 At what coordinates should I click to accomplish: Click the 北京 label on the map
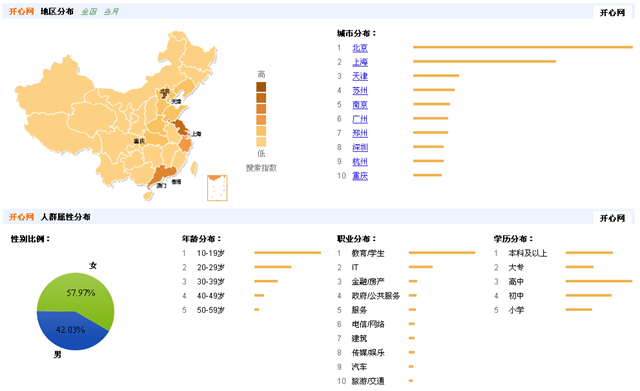tap(164, 91)
